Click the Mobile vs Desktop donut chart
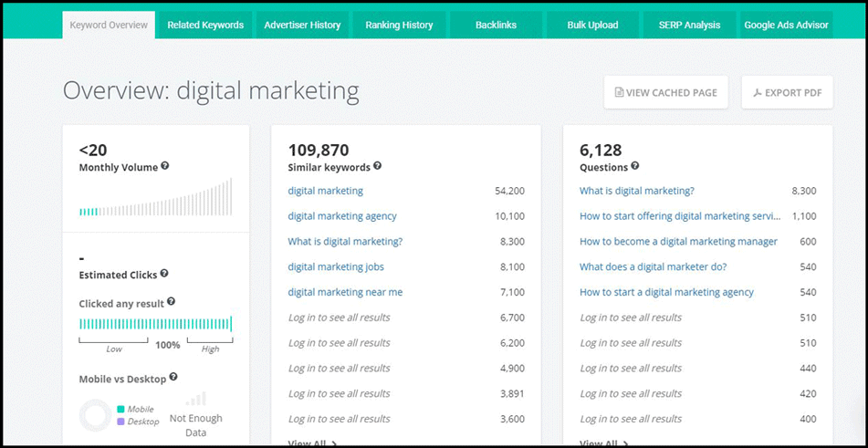The height and width of the screenshot is (448, 868). point(96,415)
